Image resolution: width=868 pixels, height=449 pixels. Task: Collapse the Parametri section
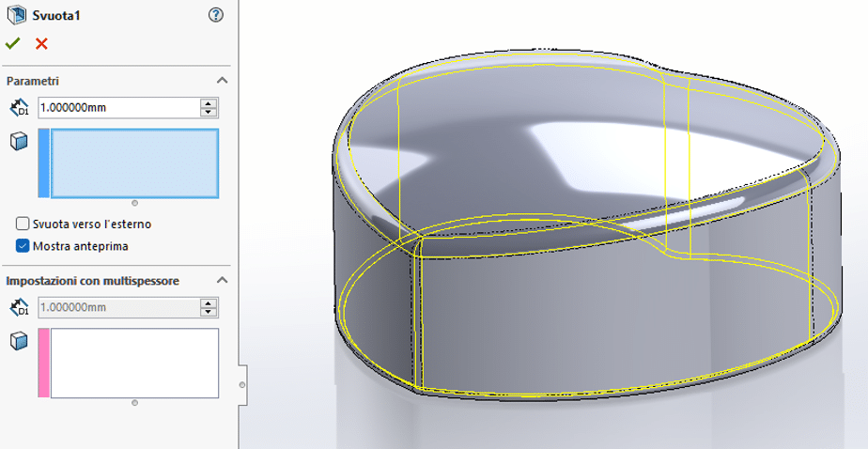pyautogui.click(x=222, y=81)
